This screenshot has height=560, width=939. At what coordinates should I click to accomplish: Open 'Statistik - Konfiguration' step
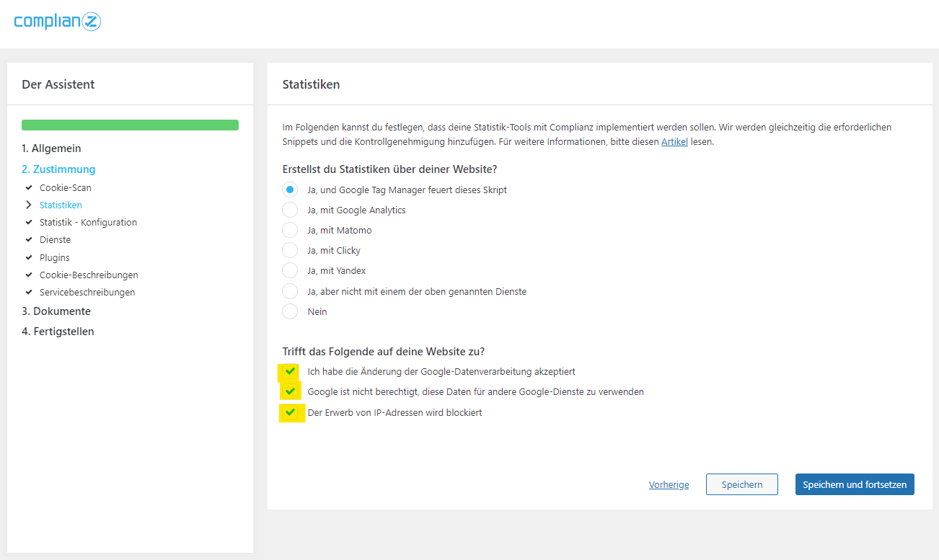point(88,222)
